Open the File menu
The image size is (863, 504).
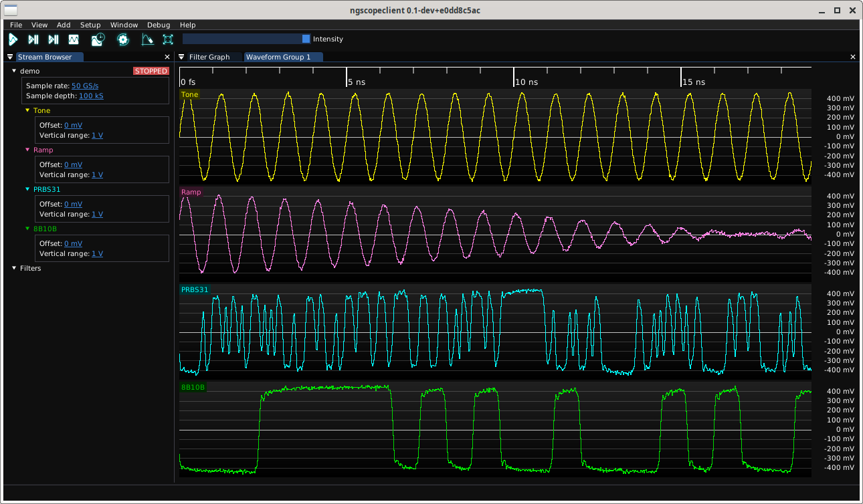(x=16, y=25)
